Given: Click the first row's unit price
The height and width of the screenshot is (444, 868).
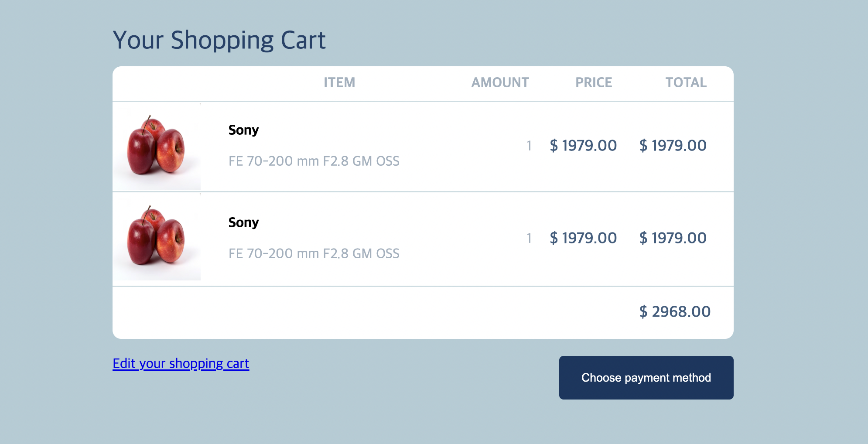Looking at the screenshot, I should (583, 145).
